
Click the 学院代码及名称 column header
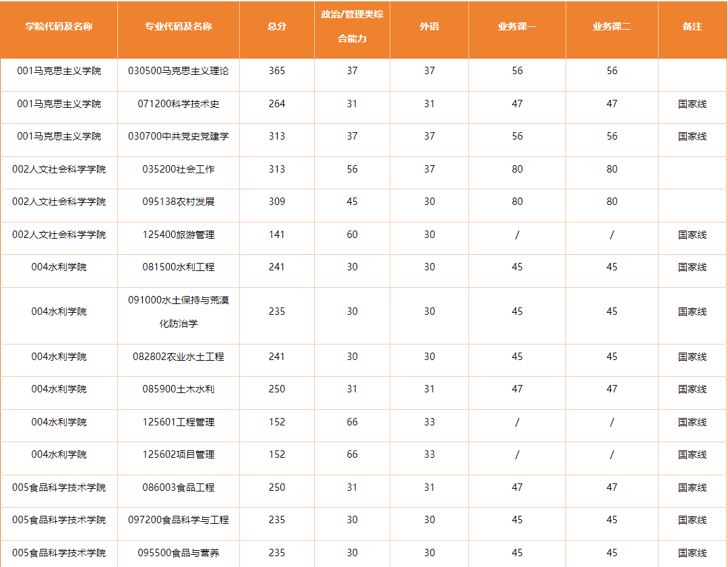click(x=59, y=27)
